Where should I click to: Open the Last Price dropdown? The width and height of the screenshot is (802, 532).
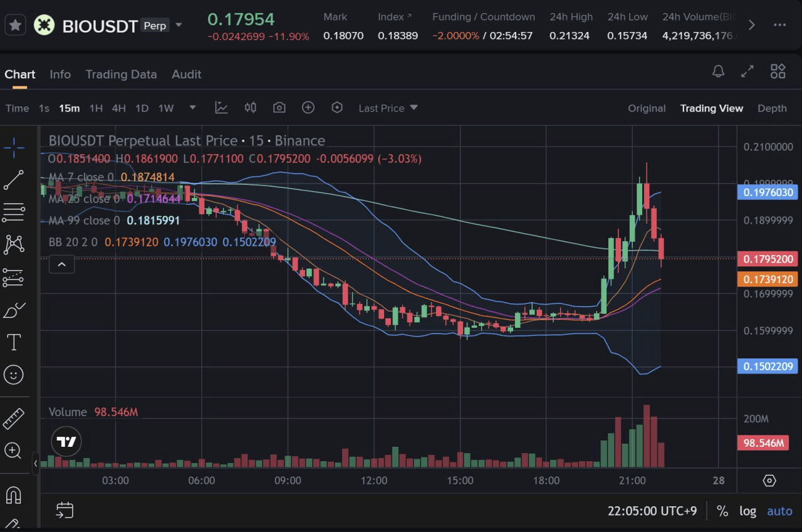pyautogui.click(x=388, y=108)
